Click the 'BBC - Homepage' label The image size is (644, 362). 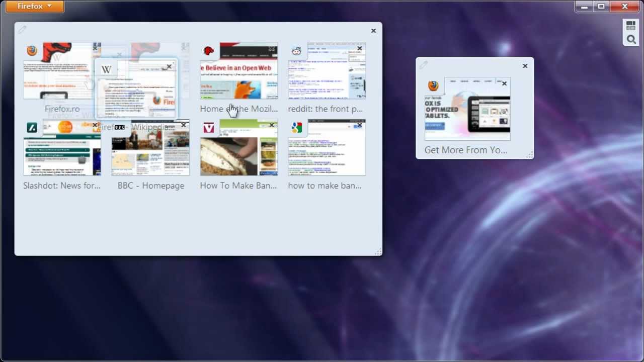pyautogui.click(x=151, y=186)
